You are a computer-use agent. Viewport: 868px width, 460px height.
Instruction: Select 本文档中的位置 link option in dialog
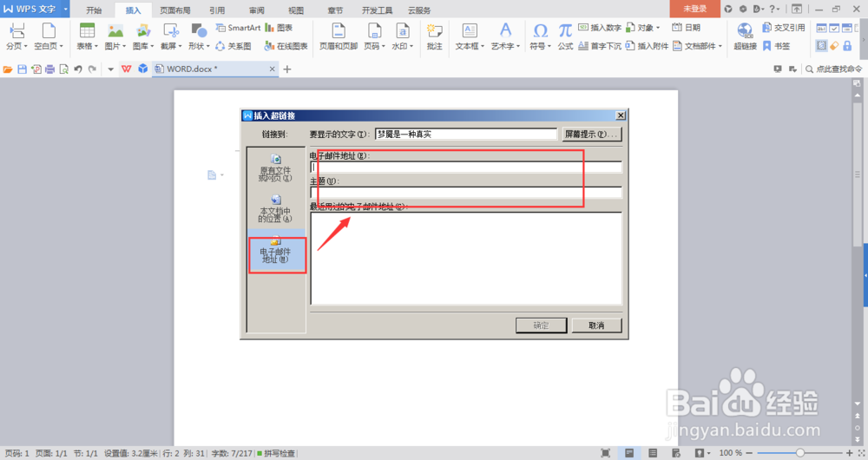pyautogui.click(x=275, y=208)
